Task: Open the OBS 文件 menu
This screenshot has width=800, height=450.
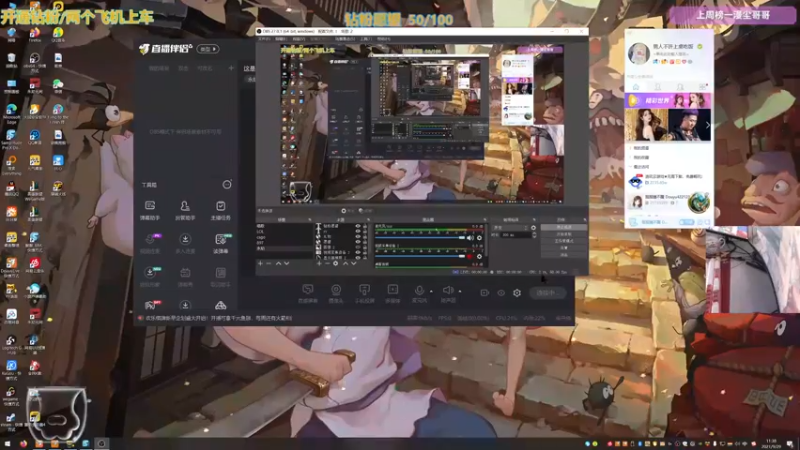Action: [264, 39]
